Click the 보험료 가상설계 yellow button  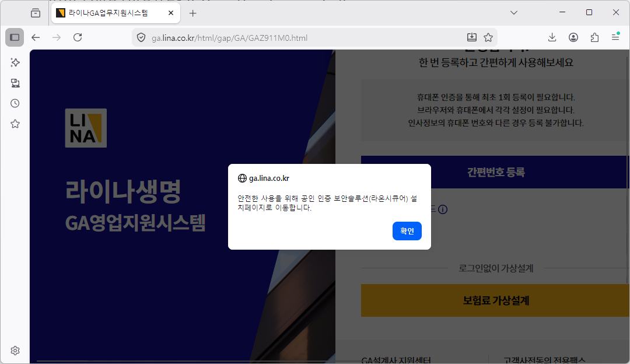click(495, 300)
